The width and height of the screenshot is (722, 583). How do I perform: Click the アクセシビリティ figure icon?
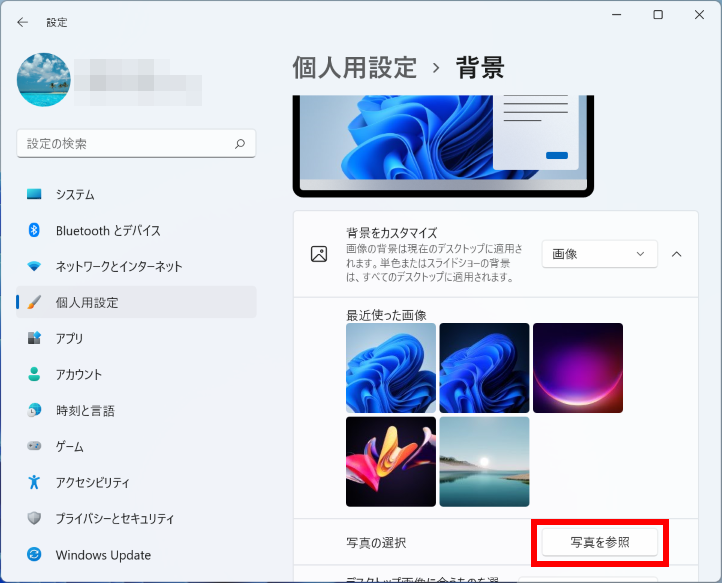pos(34,482)
